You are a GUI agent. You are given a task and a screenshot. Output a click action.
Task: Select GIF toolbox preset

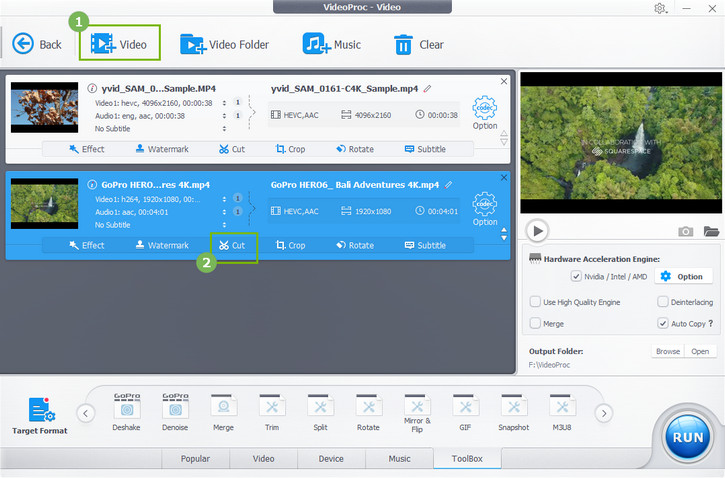click(x=465, y=412)
